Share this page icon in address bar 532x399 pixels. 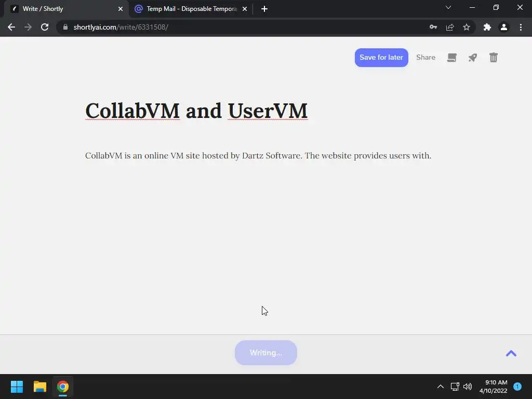pyautogui.click(x=450, y=27)
